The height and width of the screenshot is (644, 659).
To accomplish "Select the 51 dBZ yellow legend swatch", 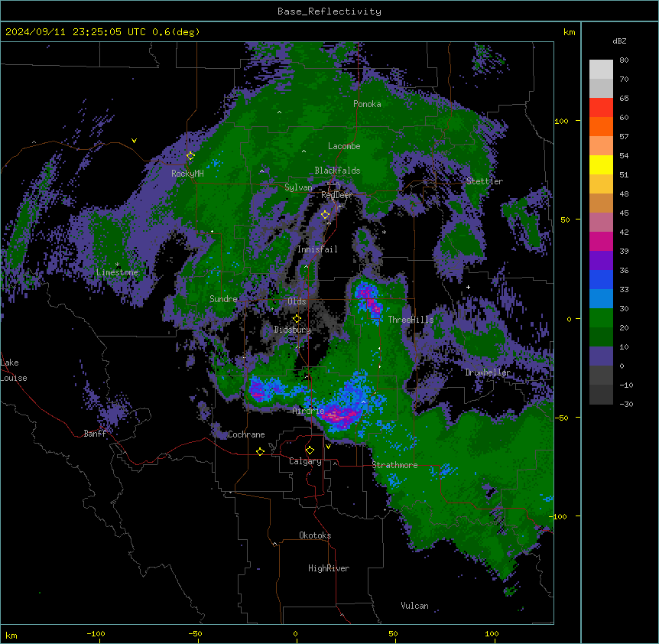I will click(x=601, y=164).
